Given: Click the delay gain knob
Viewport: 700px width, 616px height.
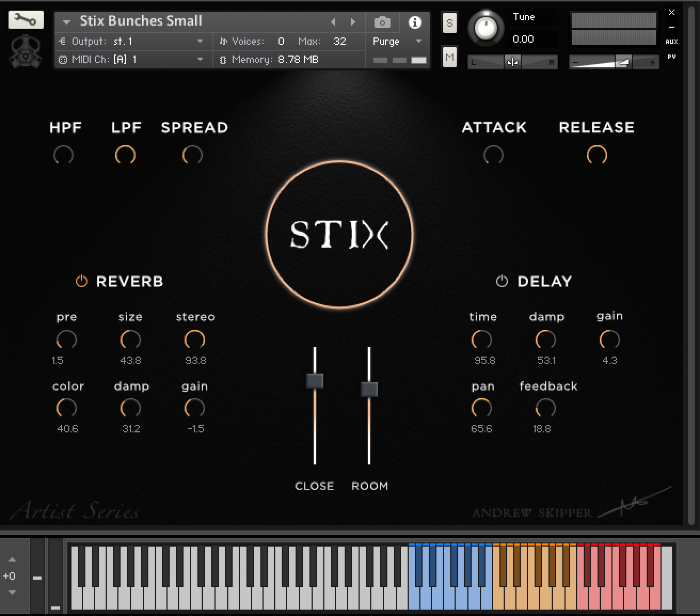Looking at the screenshot, I should click(610, 340).
